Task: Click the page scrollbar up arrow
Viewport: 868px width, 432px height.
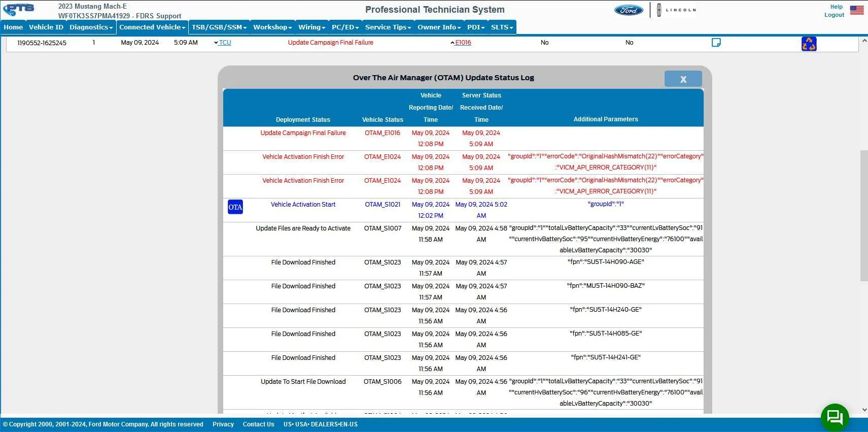Action: click(x=864, y=41)
